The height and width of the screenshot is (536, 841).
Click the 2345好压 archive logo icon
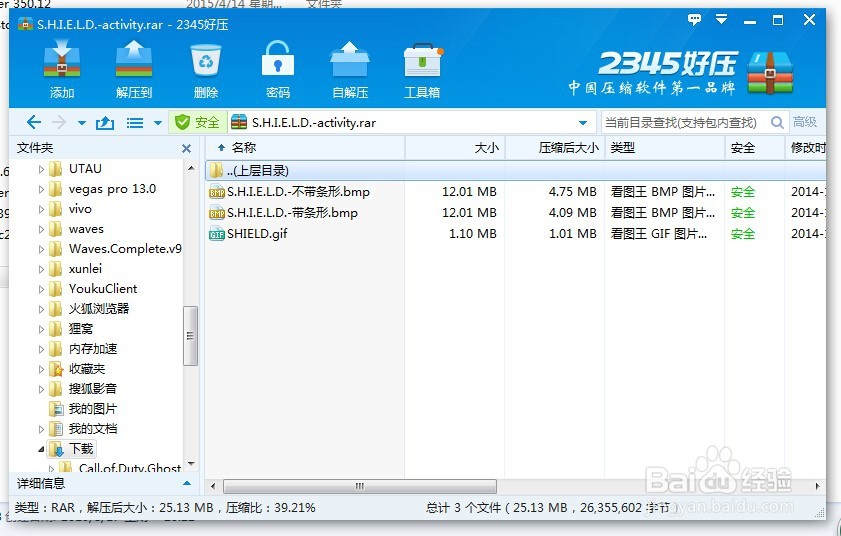(x=770, y=72)
